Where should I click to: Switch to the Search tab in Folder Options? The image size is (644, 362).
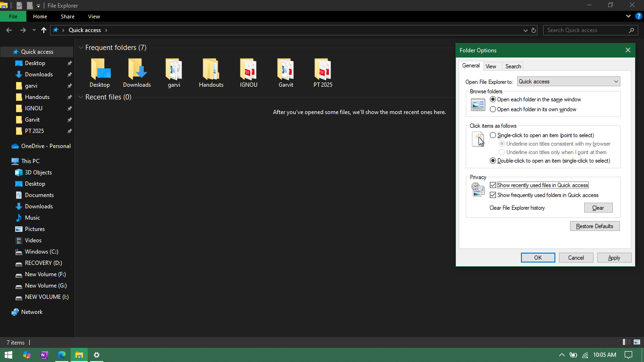click(513, 66)
